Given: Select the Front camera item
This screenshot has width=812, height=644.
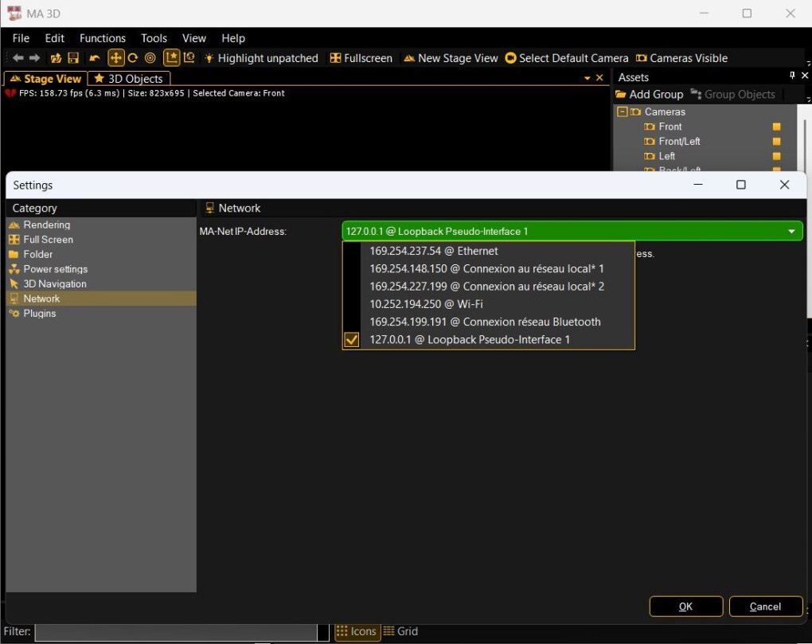Looking at the screenshot, I should [x=663, y=127].
